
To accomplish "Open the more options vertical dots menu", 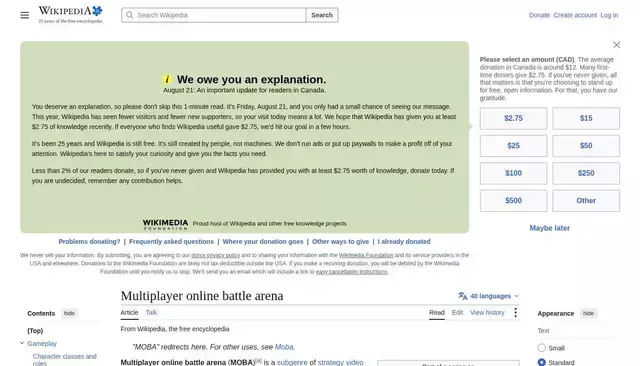I will [x=516, y=313].
